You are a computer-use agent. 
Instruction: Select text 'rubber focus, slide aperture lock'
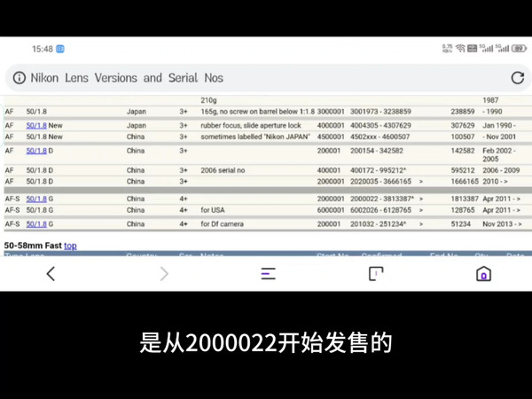(x=251, y=125)
